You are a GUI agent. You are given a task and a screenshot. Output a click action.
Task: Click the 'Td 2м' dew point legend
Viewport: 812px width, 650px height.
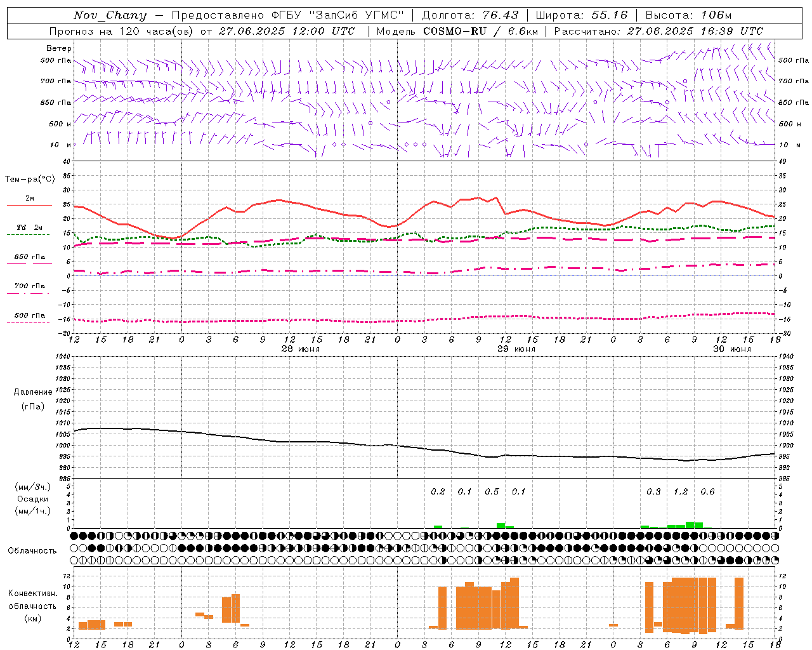point(29,227)
